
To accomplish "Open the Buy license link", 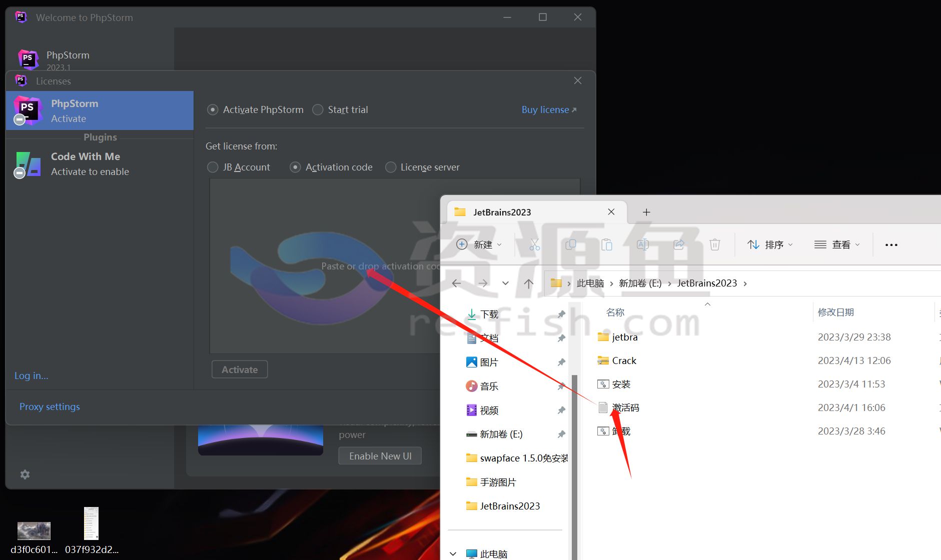I will [x=549, y=109].
